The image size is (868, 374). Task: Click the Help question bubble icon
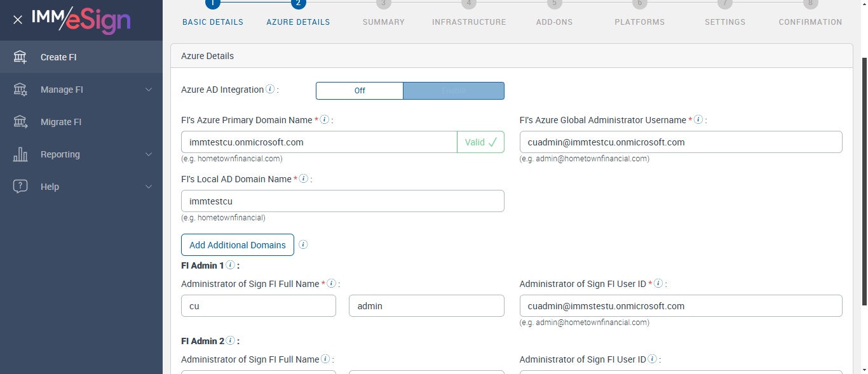tap(20, 187)
